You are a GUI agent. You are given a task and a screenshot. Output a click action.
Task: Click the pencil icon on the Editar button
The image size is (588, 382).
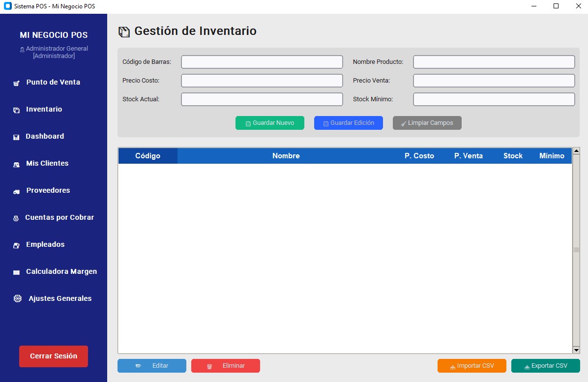point(138,366)
